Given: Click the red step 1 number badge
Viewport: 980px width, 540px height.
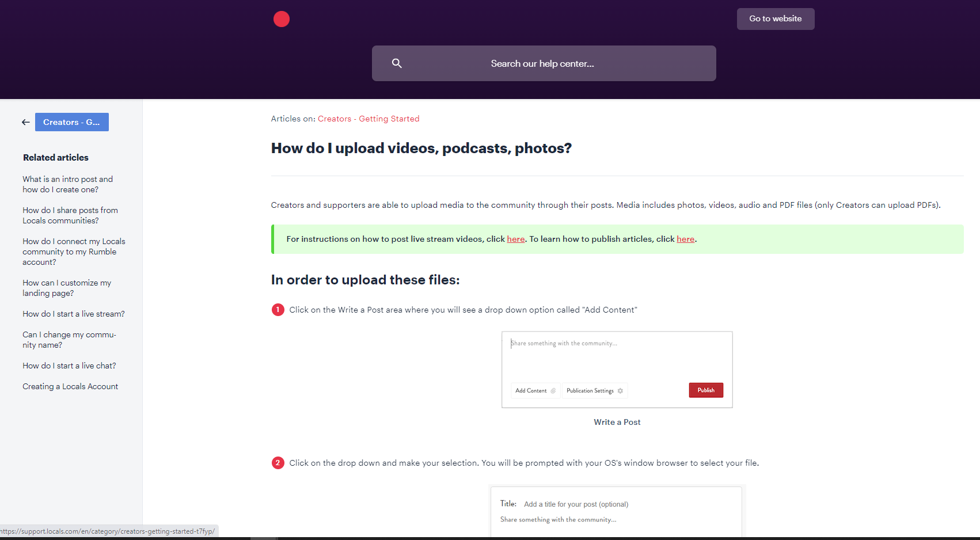Looking at the screenshot, I should [x=278, y=310].
